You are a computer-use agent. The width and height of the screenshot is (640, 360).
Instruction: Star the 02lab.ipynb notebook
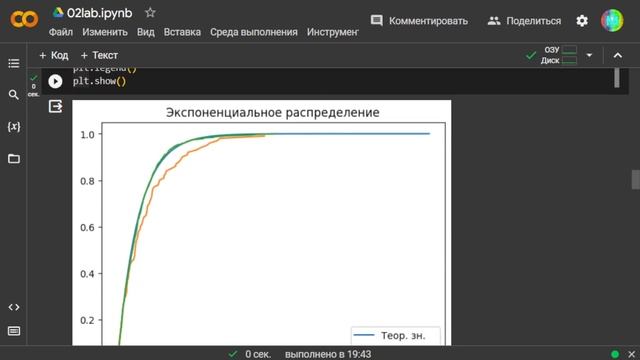[150, 13]
